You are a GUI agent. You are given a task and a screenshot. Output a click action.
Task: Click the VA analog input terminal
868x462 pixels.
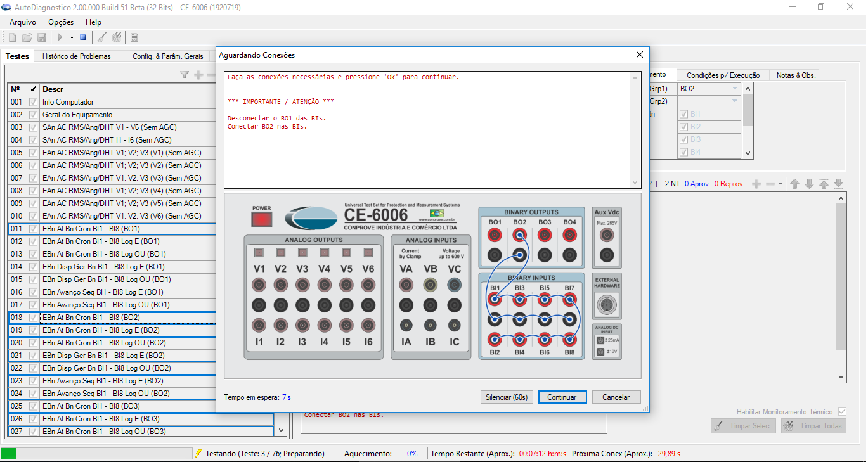click(x=406, y=285)
